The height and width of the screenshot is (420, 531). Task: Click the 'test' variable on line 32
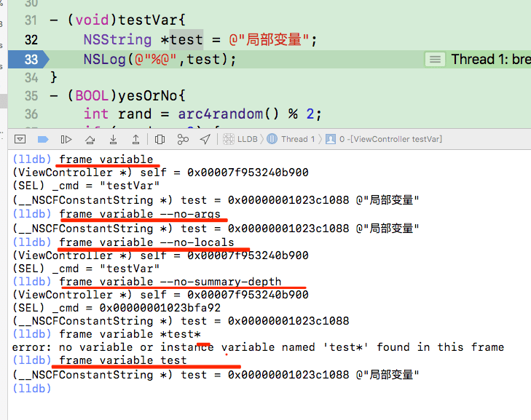(186, 39)
